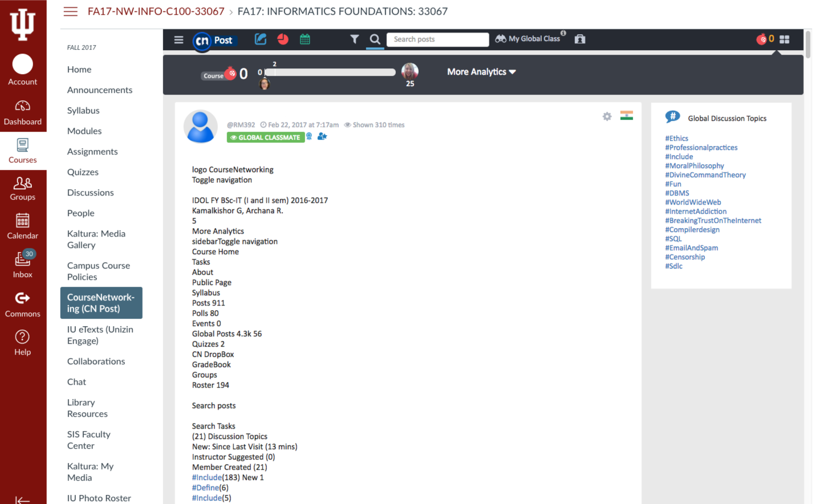Screen dimensions: 839x504
Task: Open Announcements in course navigation
Action: click(x=100, y=90)
